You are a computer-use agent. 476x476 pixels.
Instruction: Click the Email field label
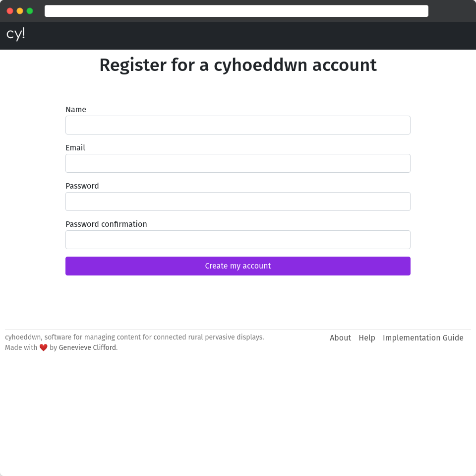pyautogui.click(x=75, y=148)
